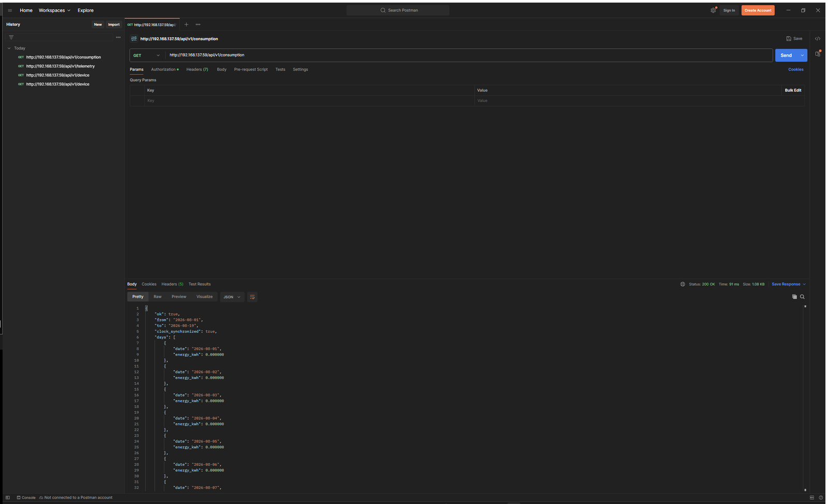Click the History filter icon
Screen dimensions: 828x504
pyautogui.click(x=11, y=37)
